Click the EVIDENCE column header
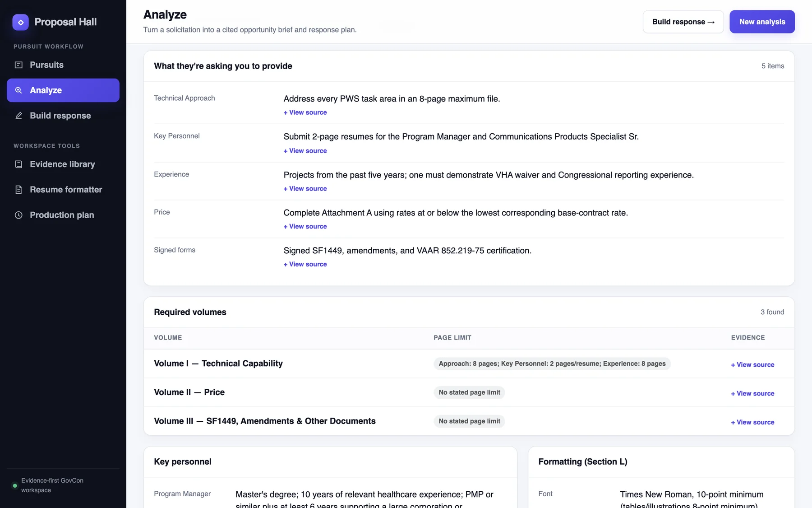The image size is (812, 508). click(748, 338)
